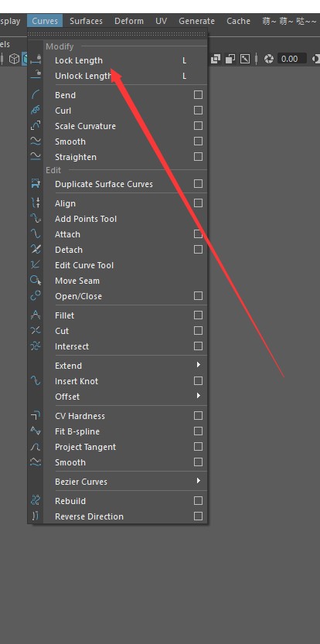Expand the Bezier Curves submenu

199,481
